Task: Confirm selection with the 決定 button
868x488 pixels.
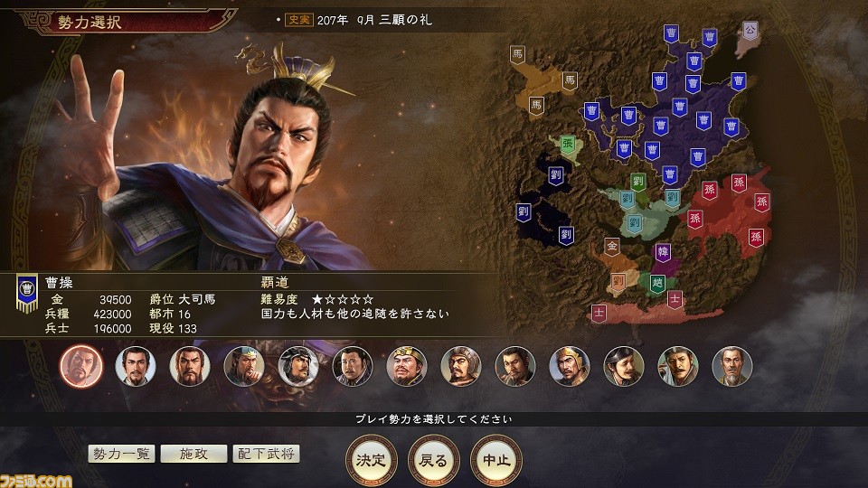Action: pyautogui.click(x=372, y=460)
